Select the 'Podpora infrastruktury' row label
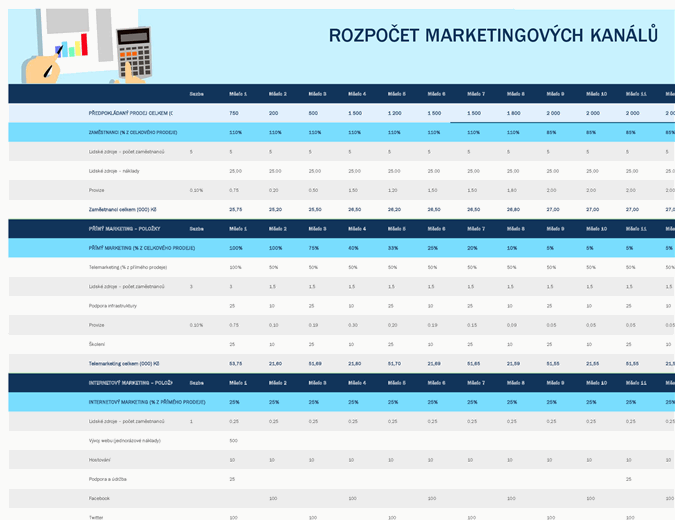The image size is (675, 520). pos(113,305)
